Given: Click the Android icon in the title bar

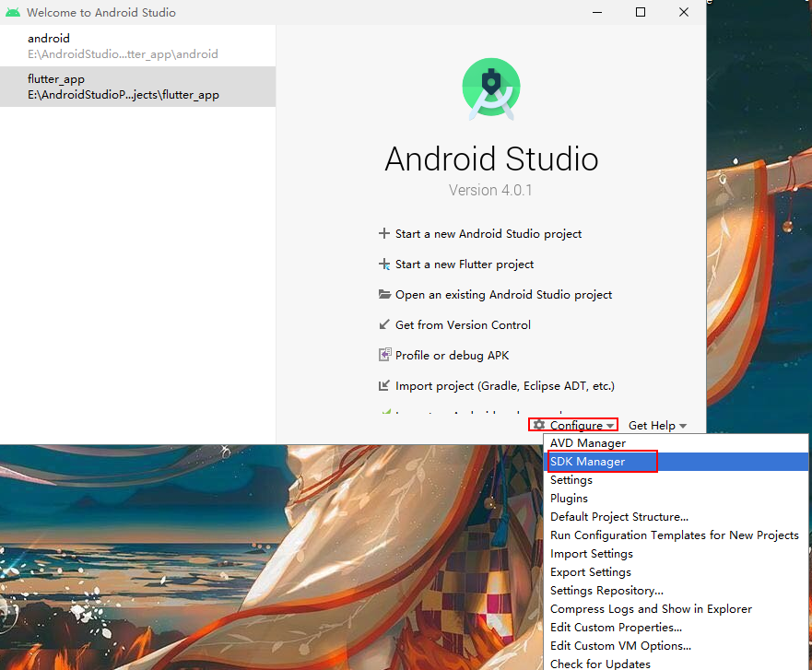Looking at the screenshot, I should tap(12, 12).
